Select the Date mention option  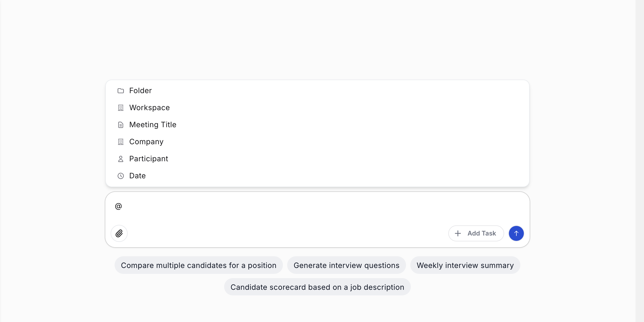(137, 176)
